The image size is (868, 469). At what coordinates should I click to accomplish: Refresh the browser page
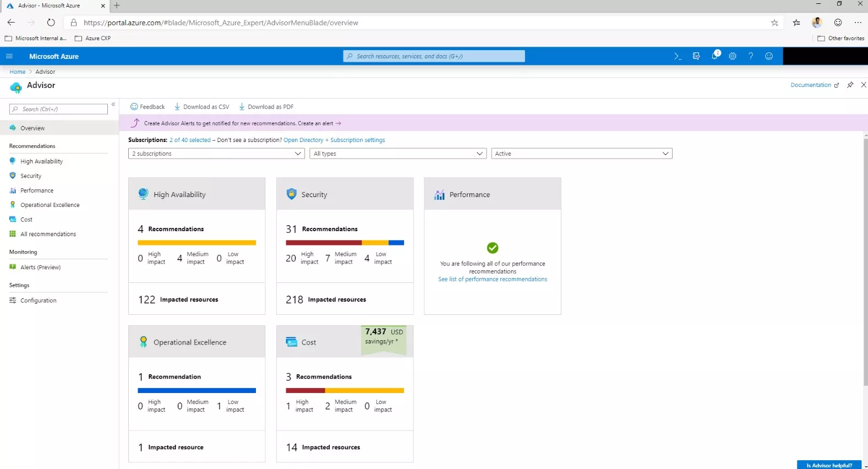tap(51, 23)
